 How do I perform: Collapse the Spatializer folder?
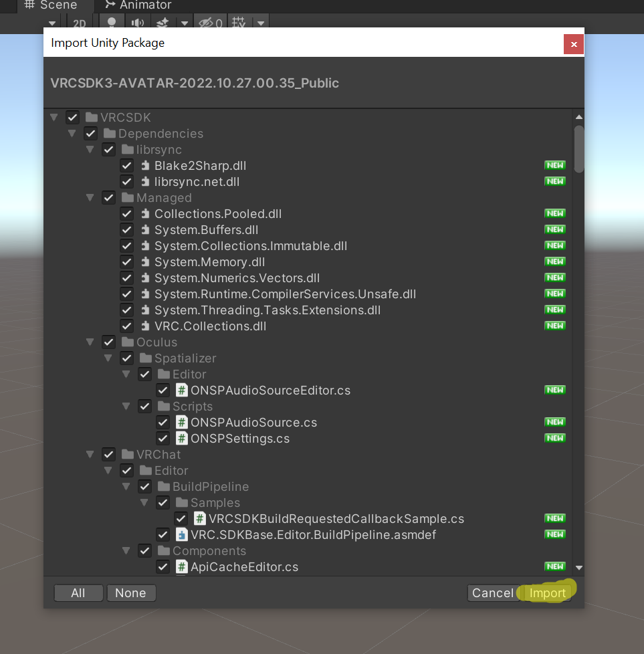108,358
